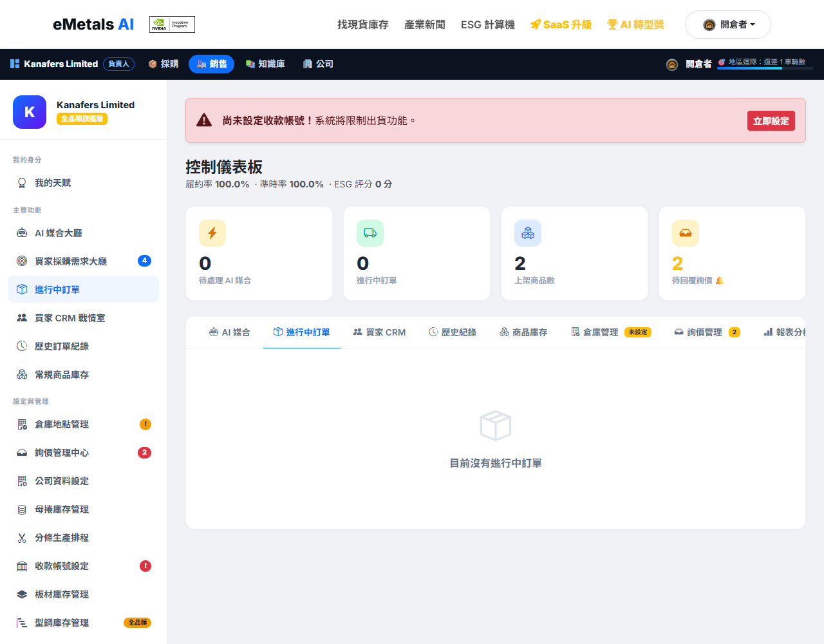
Task: Click the people icon beside 買家 CRM 戰情室
Action: point(22,318)
